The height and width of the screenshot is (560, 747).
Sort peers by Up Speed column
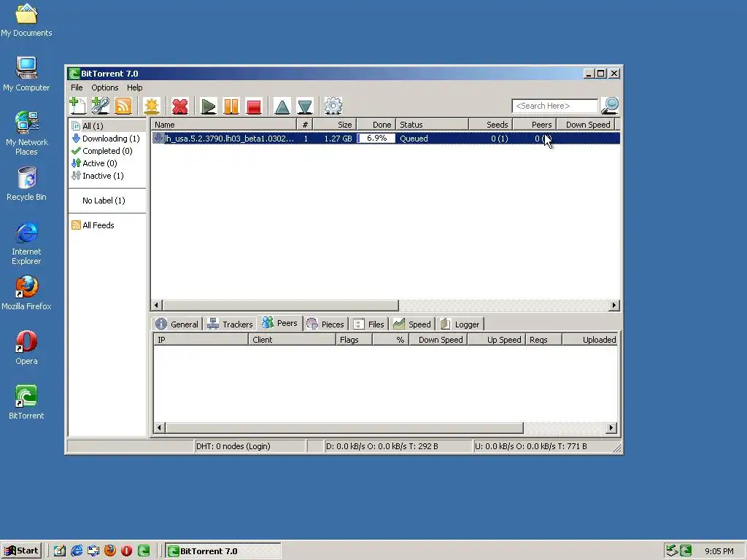[497, 340]
